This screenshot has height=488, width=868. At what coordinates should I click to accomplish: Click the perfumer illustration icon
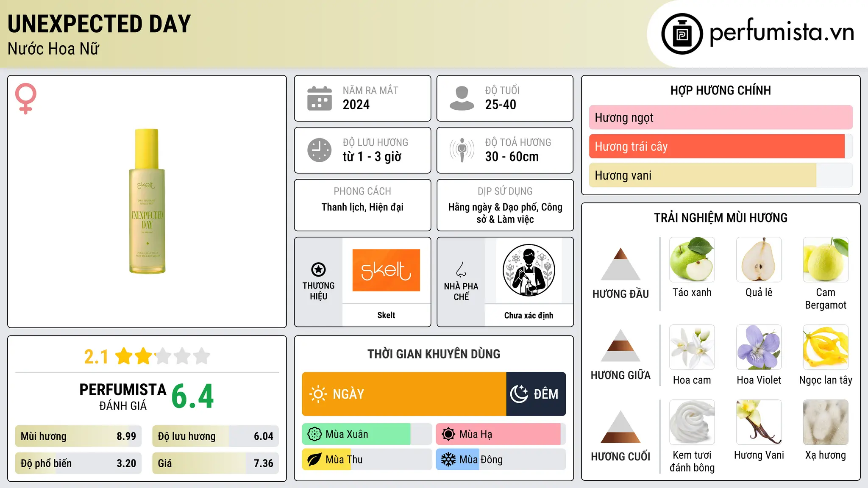[529, 270]
